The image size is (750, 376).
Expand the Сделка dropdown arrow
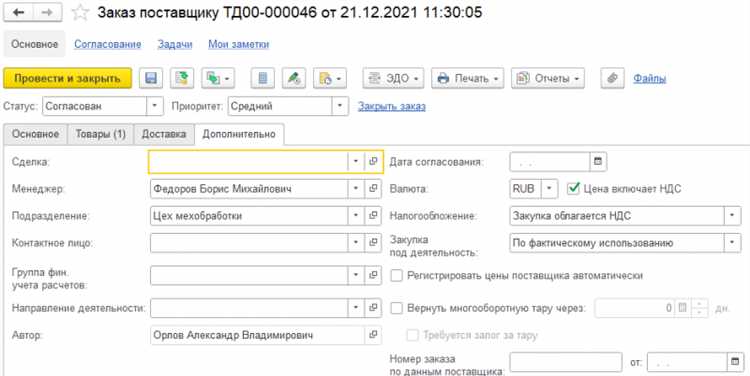click(356, 162)
